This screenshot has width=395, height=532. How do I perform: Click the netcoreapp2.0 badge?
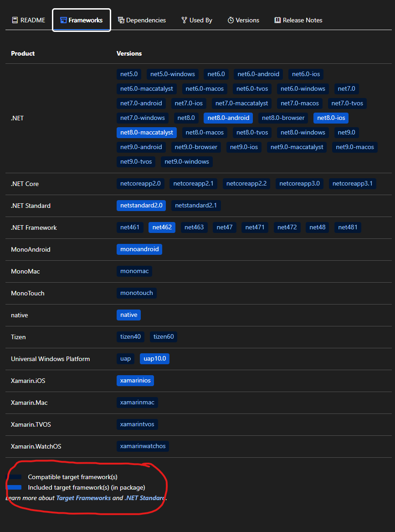pos(140,184)
